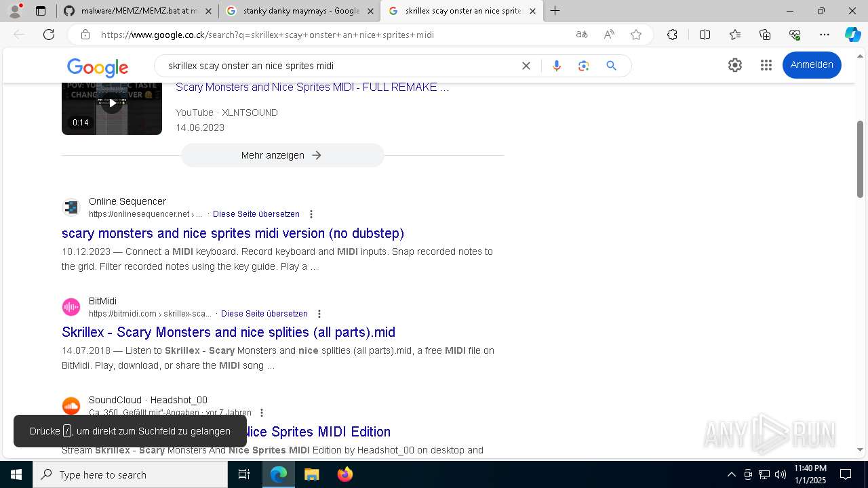
Task: Open the Windows notification center
Action: click(846, 474)
